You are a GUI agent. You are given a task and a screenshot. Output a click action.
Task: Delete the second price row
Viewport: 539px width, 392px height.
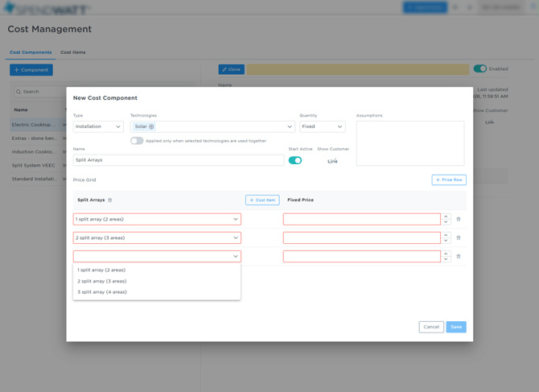459,238
